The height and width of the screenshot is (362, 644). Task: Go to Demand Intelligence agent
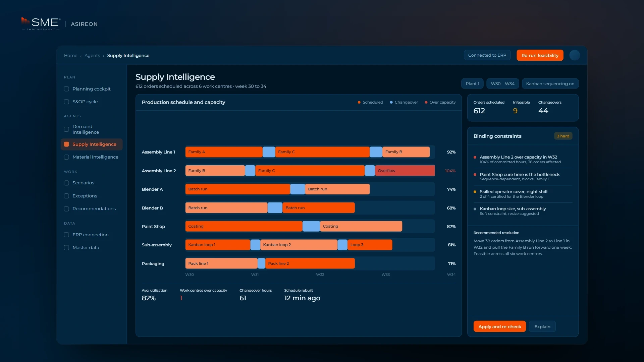pos(92,129)
